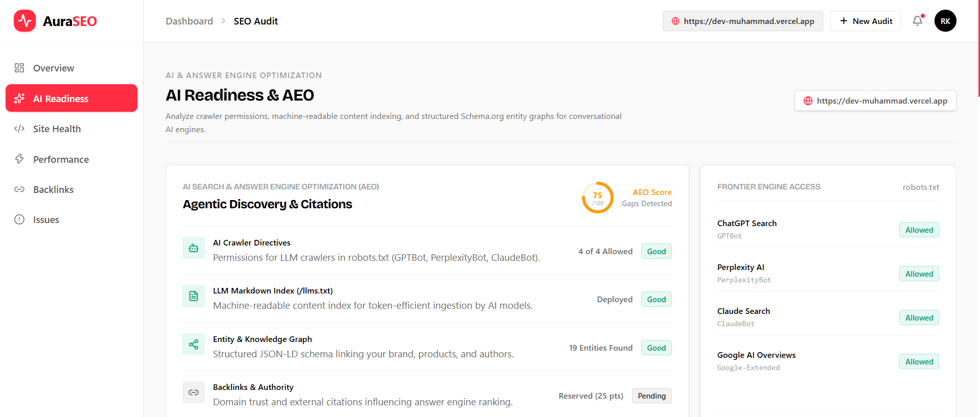Navigate to Dashboard breadcrumb
980x417 pixels.
[189, 21]
